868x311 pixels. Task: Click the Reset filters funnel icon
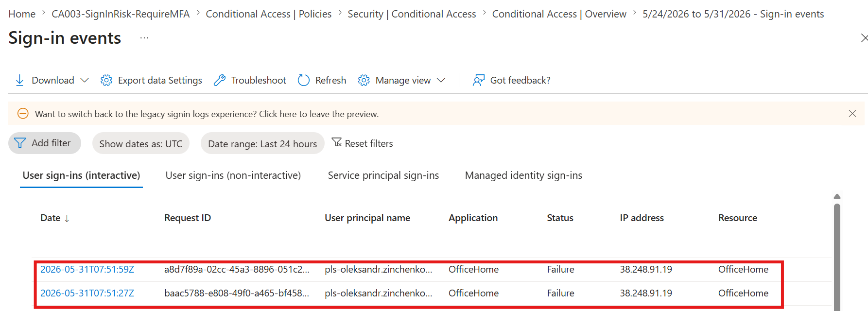point(337,142)
